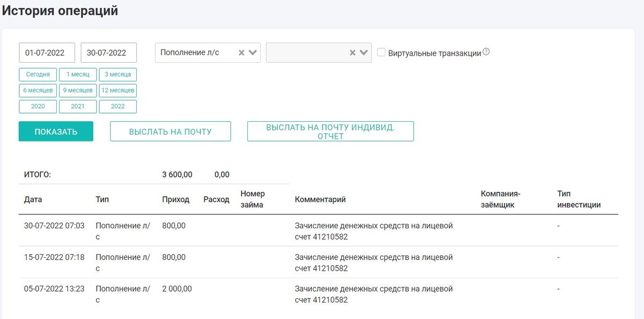Image resolution: width=644 pixels, height=319 pixels.
Task: Click the Дата column header
Action: point(33,199)
